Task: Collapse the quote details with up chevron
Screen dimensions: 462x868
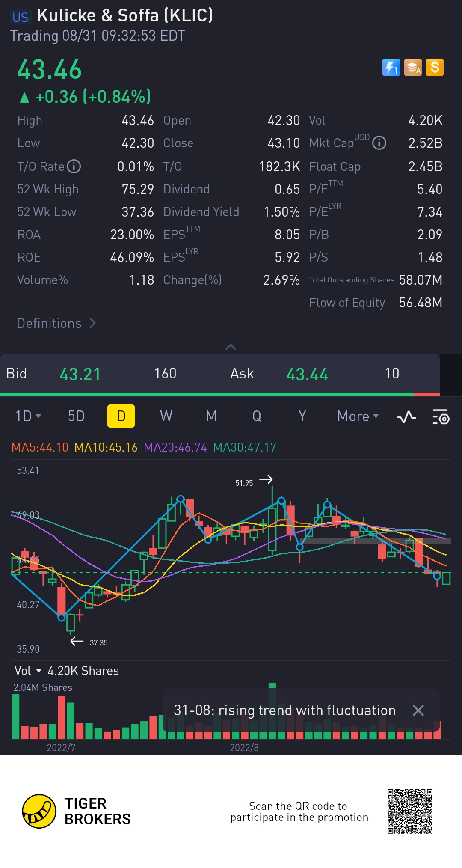Action: click(231, 347)
